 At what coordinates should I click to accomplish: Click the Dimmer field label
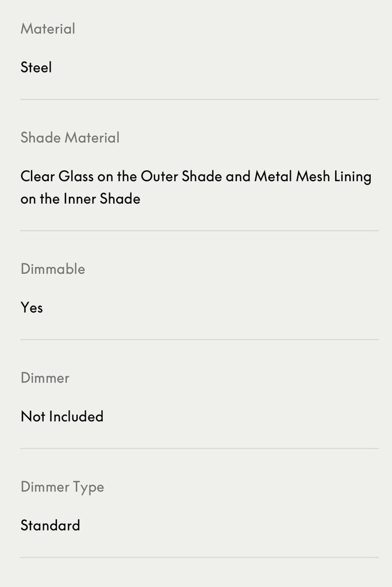point(45,378)
